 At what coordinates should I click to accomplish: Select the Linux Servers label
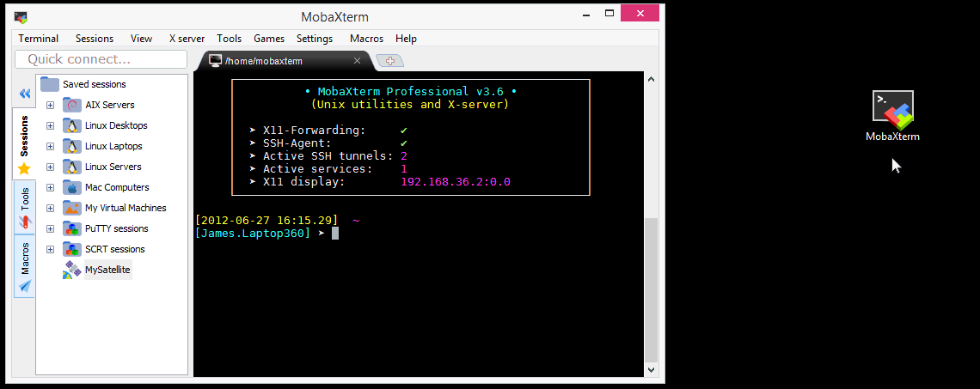tap(113, 167)
